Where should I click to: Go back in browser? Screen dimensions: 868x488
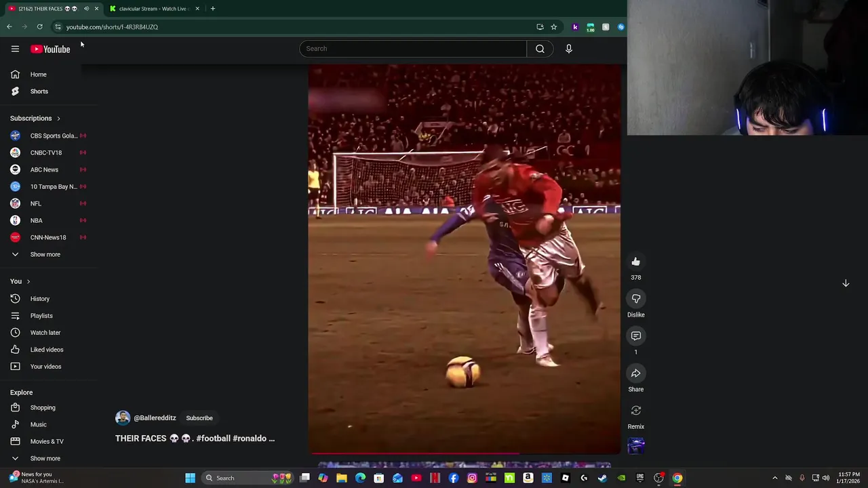point(9,27)
